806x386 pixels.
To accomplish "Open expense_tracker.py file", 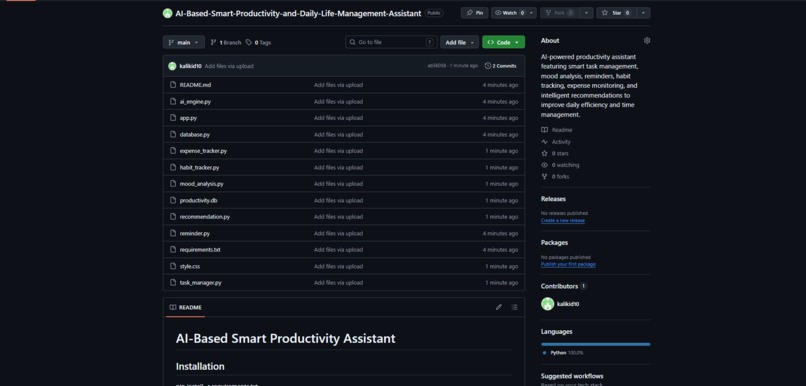I will pos(203,151).
